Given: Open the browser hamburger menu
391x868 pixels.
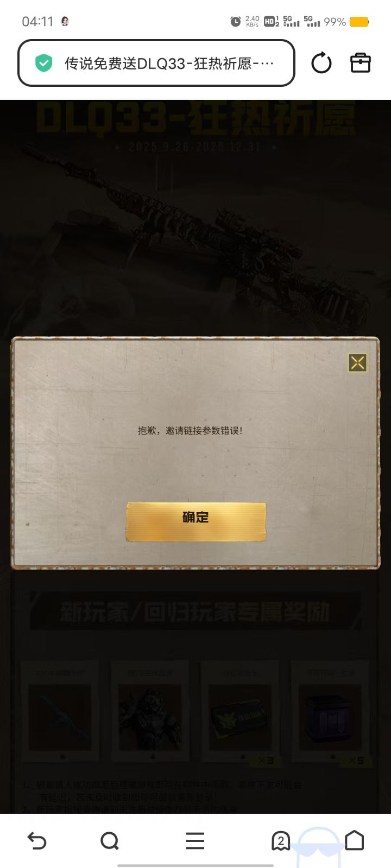Looking at the screenshot, I should (x=195, y=841).
